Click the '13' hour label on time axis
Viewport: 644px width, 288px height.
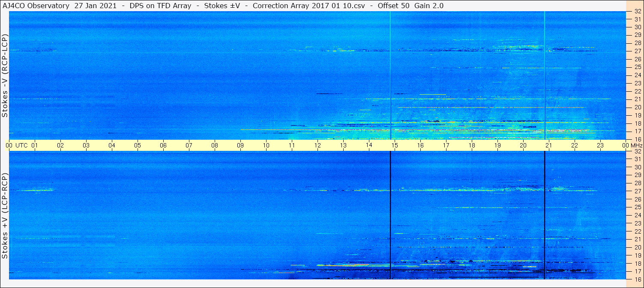click(x=343, y=145)
